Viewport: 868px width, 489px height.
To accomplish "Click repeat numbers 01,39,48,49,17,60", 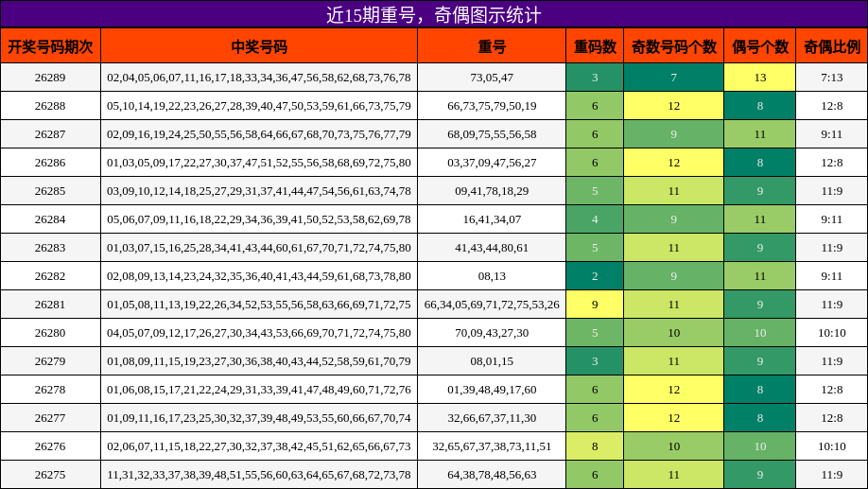I will [492, 390].
